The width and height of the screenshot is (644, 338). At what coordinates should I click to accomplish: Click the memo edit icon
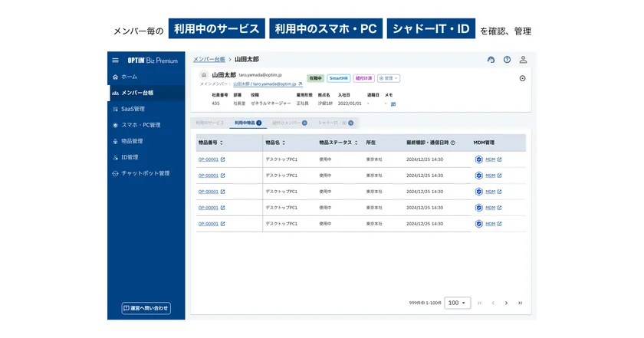393,103
